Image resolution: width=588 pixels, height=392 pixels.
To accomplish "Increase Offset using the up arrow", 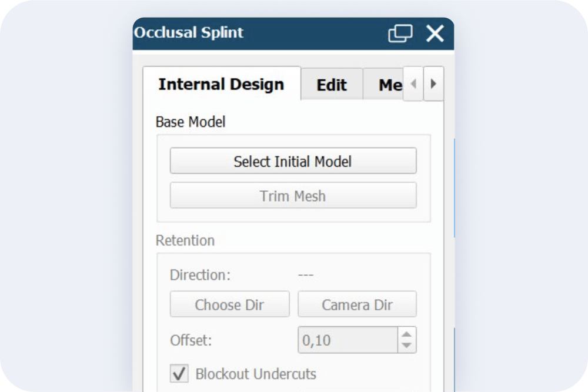I will tap(407, 334).
